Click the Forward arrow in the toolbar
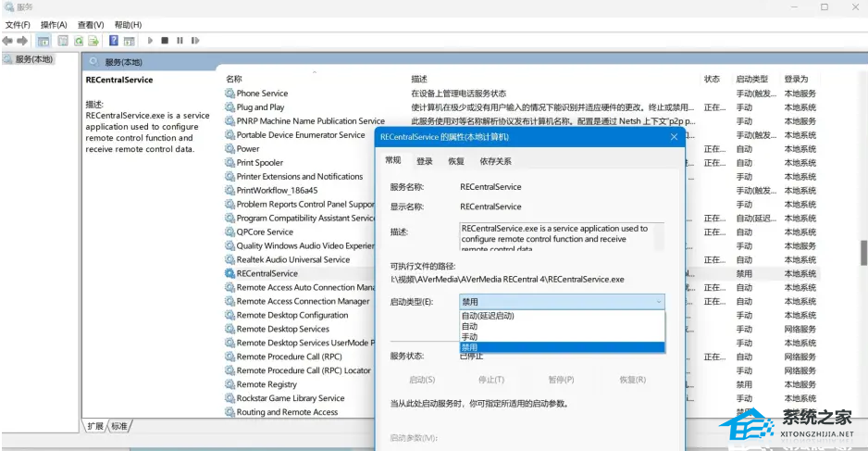 (22, 41)
